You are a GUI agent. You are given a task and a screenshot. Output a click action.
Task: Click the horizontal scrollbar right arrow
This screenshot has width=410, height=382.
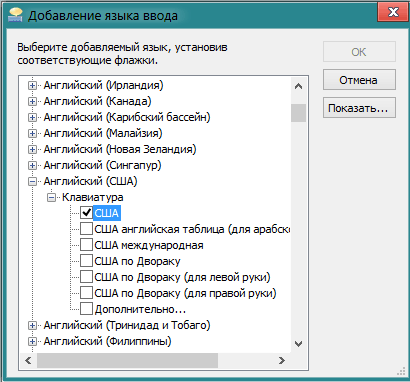pyautogui.click(x=282, y=360)
